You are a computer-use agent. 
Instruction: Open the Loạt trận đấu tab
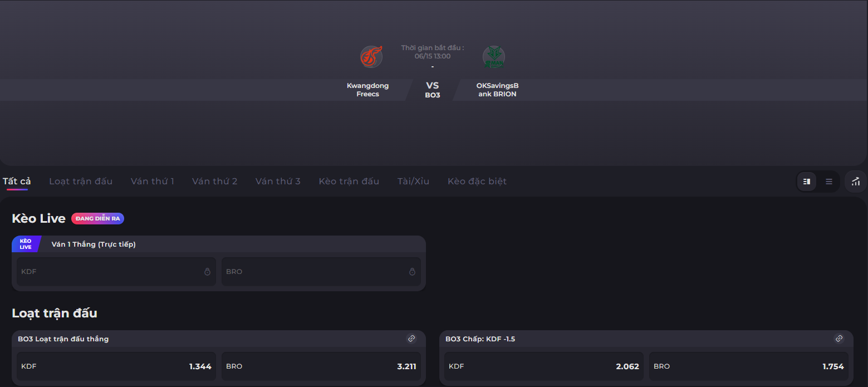click(81, 182)
